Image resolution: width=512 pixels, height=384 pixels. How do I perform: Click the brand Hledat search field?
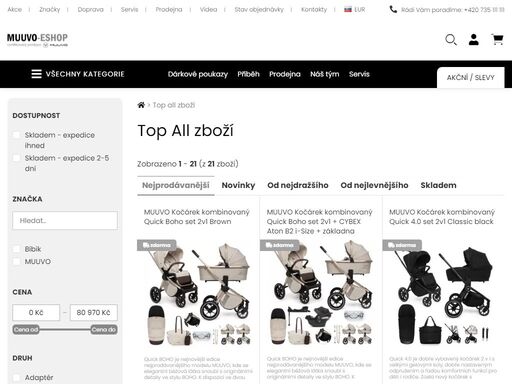[65, 220]
